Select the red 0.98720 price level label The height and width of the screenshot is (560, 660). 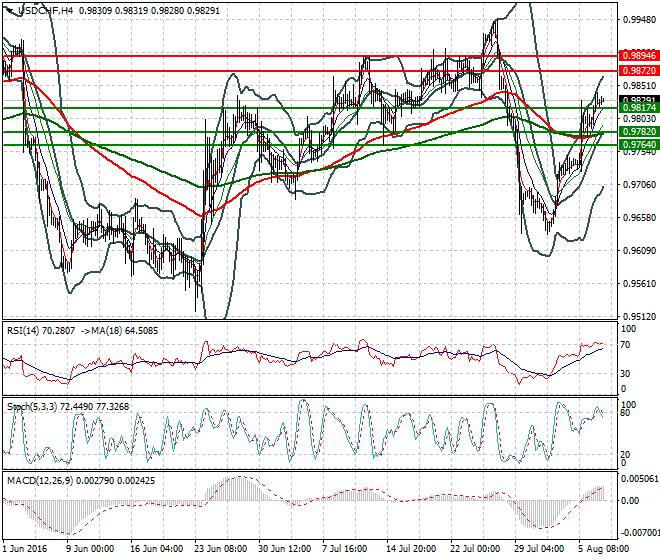click(x=639, y=71)
